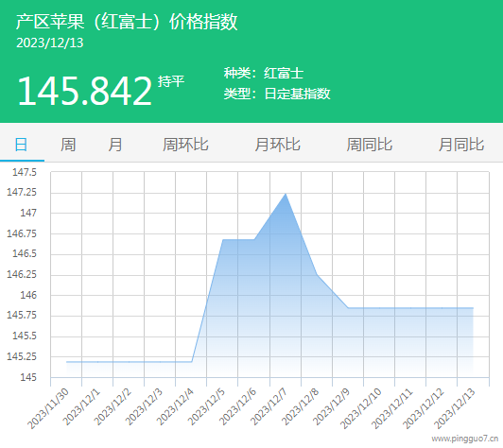Select the 周同比 tab
The height and width of the screenshot is (448, 503).
(370, 145)
